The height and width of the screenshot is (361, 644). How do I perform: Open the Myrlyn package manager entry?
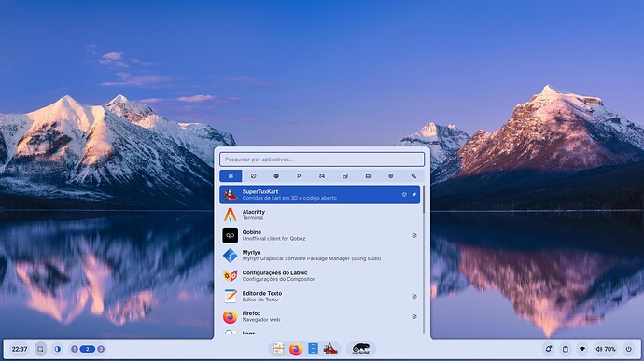319,256
